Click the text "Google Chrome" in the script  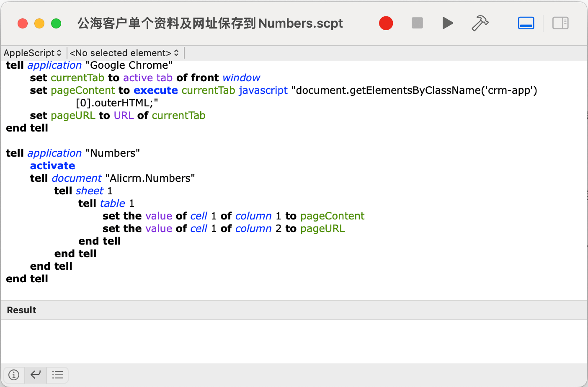click(x=129, y=65)
